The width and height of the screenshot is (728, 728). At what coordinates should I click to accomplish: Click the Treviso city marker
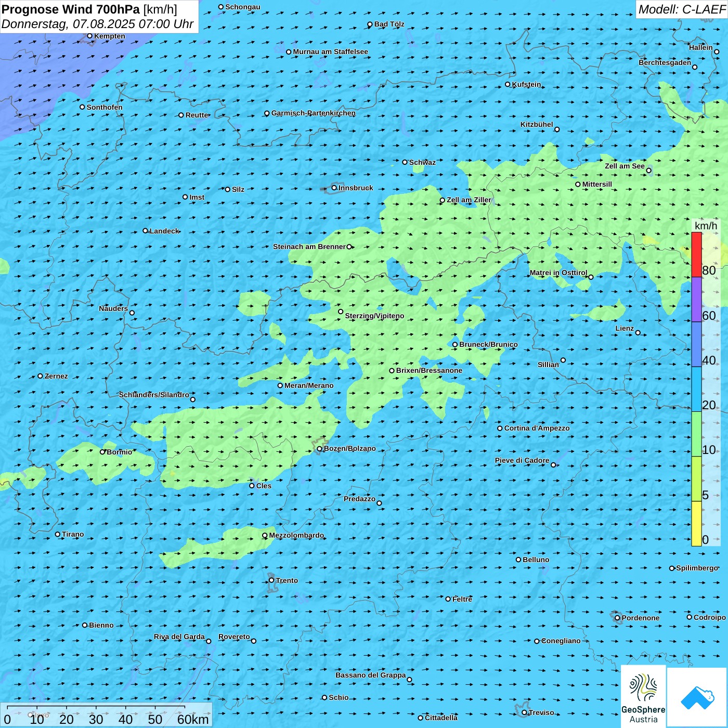[x=524, y=712]
